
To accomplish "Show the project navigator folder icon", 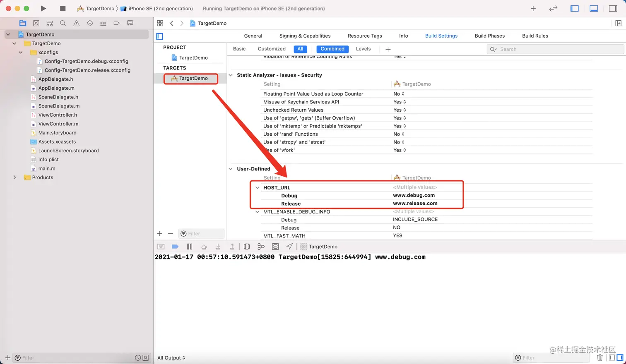I will 23,23.
